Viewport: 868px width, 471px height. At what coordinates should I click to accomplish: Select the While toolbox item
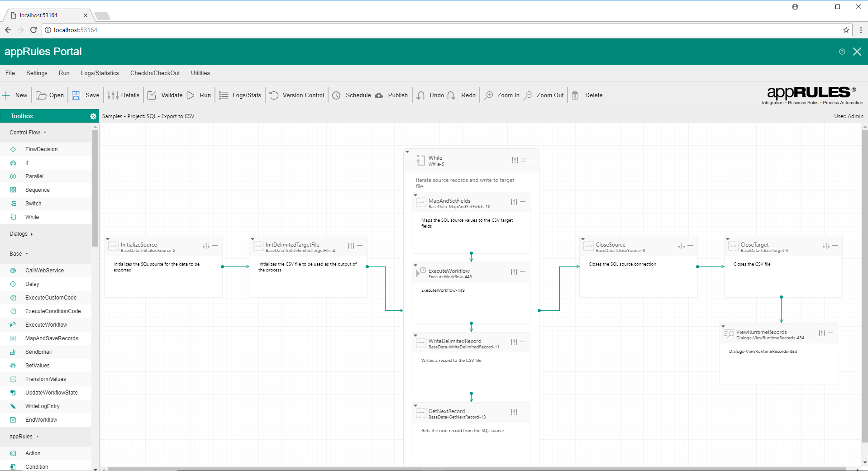click(x=46, y=217)
